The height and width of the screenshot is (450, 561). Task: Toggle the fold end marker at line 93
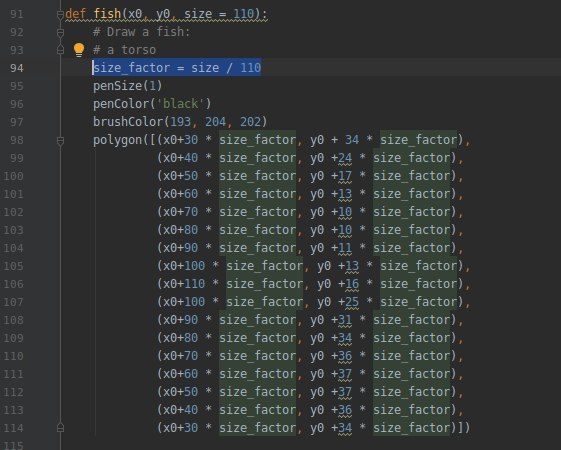60,50
